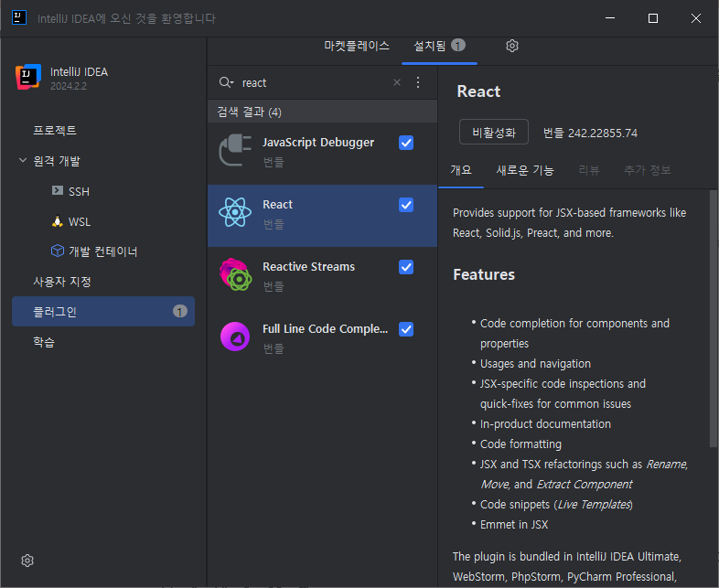Select 플러그인 in the sidebar

103,312
